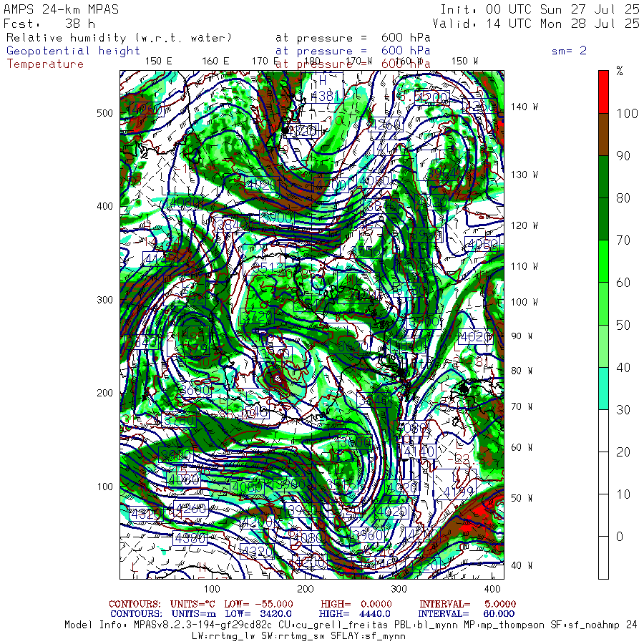Click the red 'Temperature' label
This screenshot has width=644, height=644.
(x=45, y=64)
